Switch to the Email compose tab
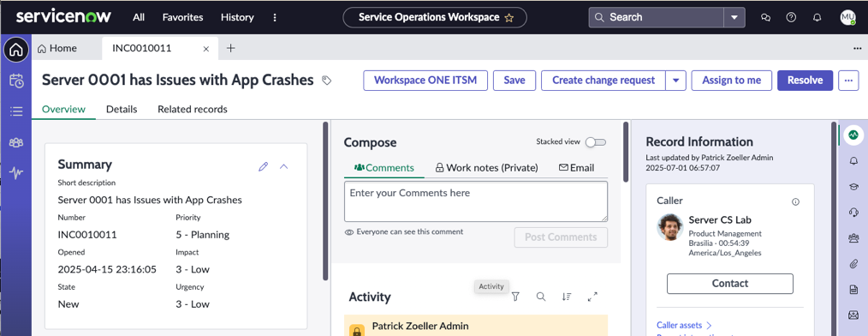 (577, 167)
